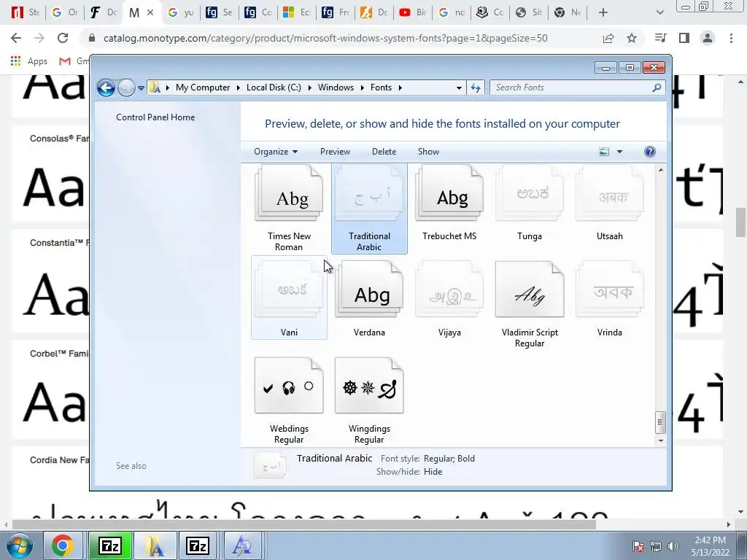Close the active Monotype tab
Viewport: 747px width, 560px height.
point(150,12)
